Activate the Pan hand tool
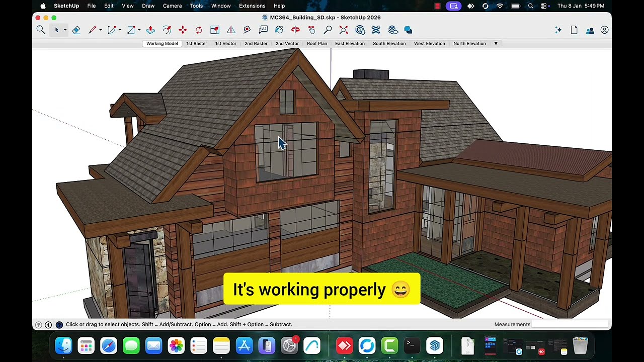This screenshot has width=644, height=362. [311, 30]
